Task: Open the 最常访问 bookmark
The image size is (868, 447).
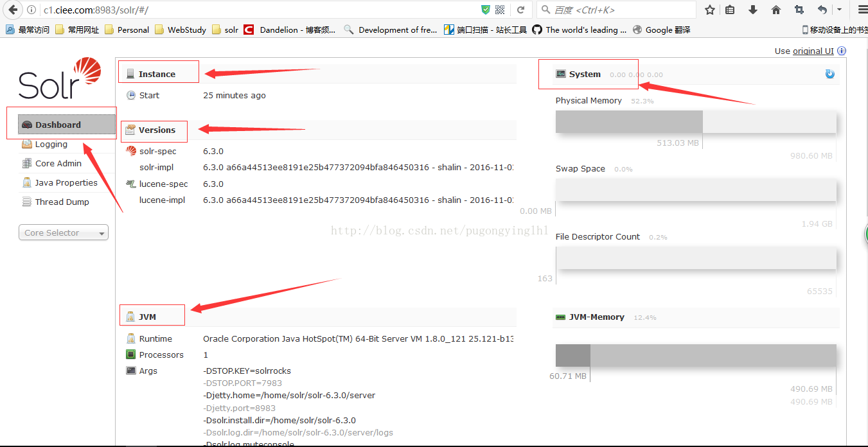Action: point(28,30)
